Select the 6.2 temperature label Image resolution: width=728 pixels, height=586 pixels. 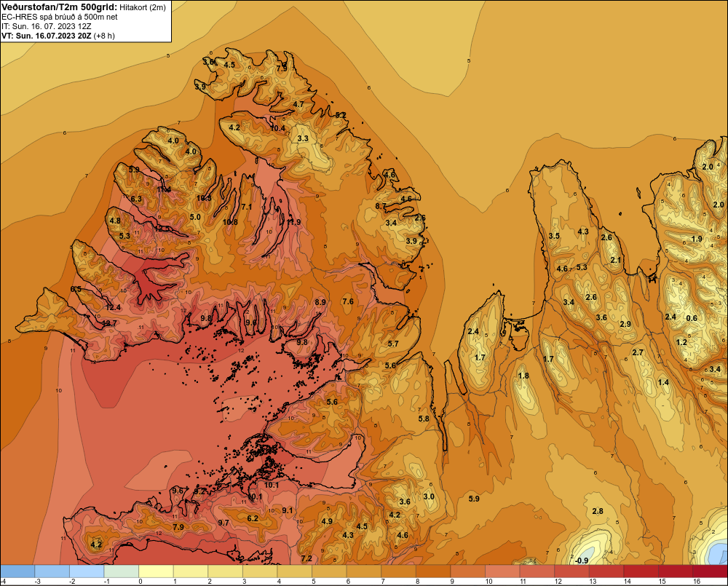(x=253, y=518)
